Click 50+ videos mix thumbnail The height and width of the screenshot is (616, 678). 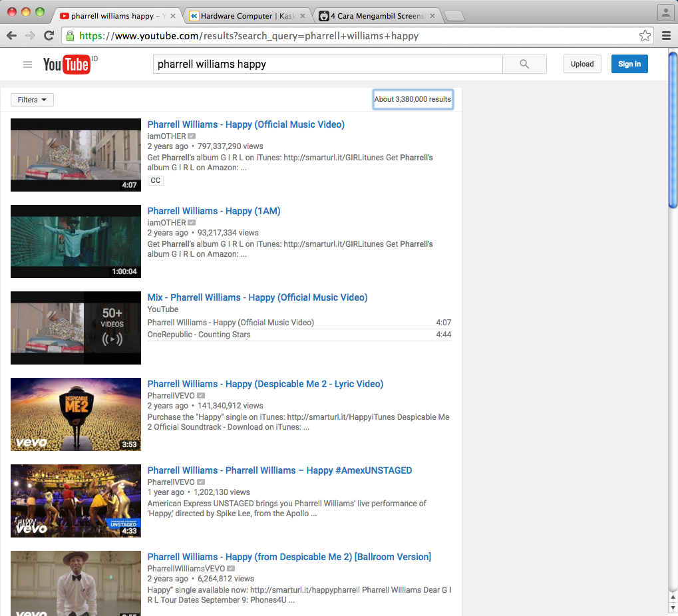[x=76, y=328]
